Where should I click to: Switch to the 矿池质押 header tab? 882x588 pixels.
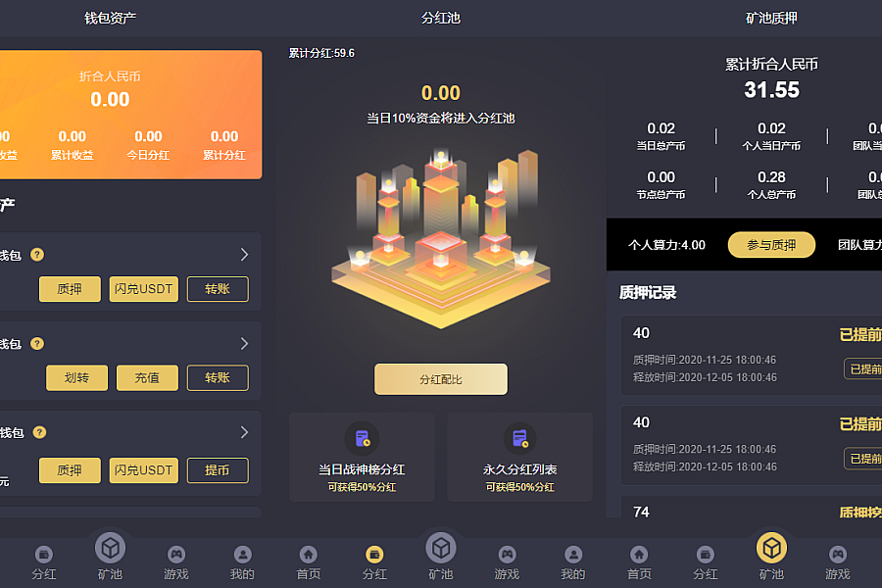pyautogui.click(x=771, y=18)
